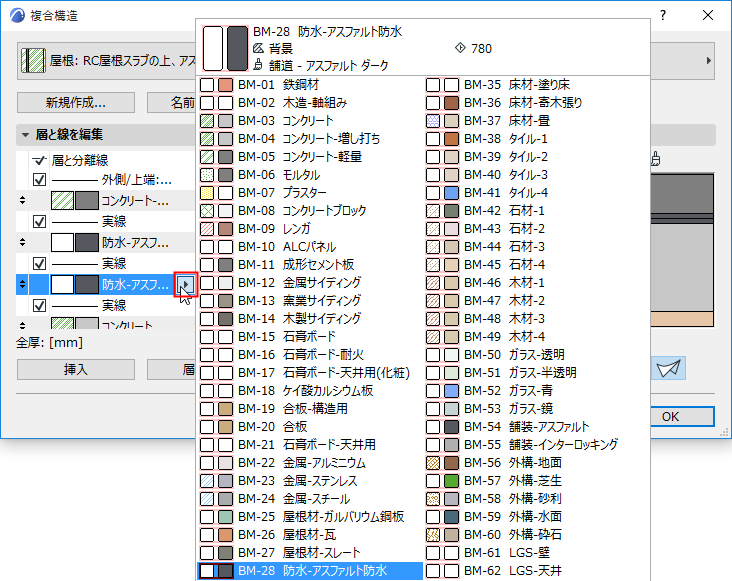
Task: Click BM-50 ガラス-透明 entry
Action: pos(536,355)
